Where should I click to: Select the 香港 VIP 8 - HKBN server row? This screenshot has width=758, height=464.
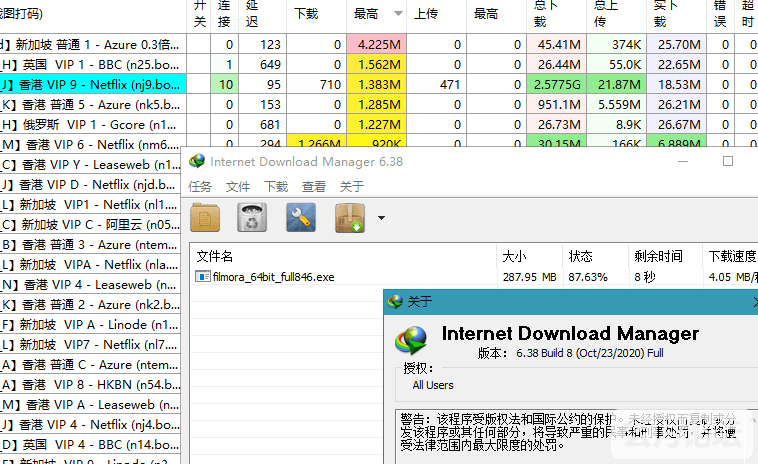point(90,385)
